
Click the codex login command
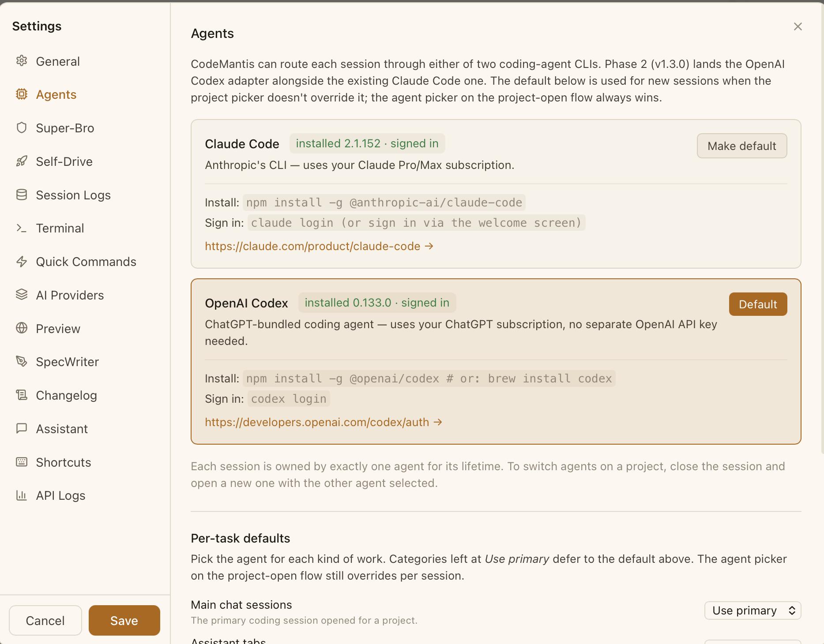(x=289, y=399)
